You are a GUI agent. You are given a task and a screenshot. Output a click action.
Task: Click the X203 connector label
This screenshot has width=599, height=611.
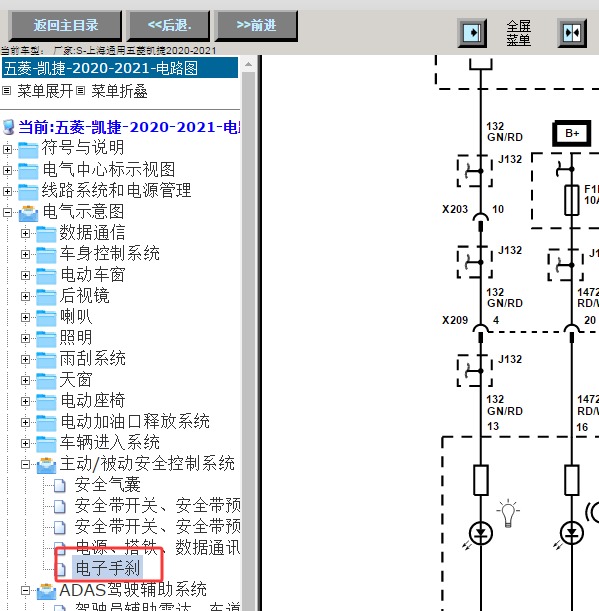(x=455, y=209)
